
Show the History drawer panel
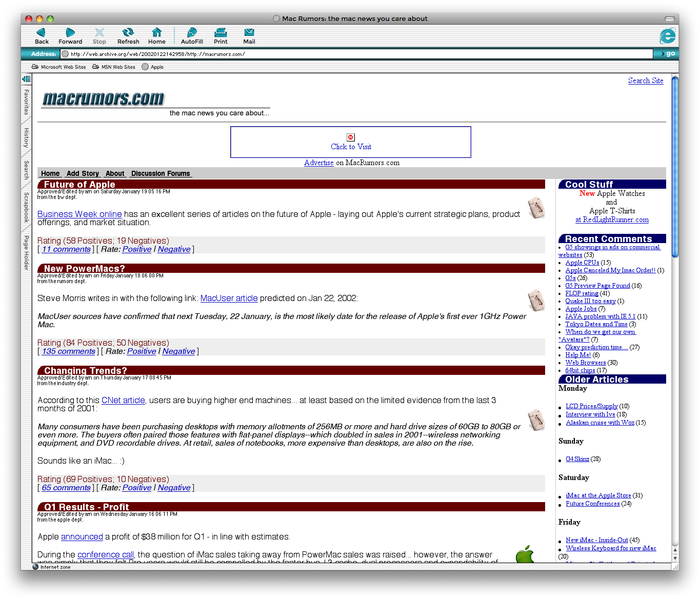[26, 139]
